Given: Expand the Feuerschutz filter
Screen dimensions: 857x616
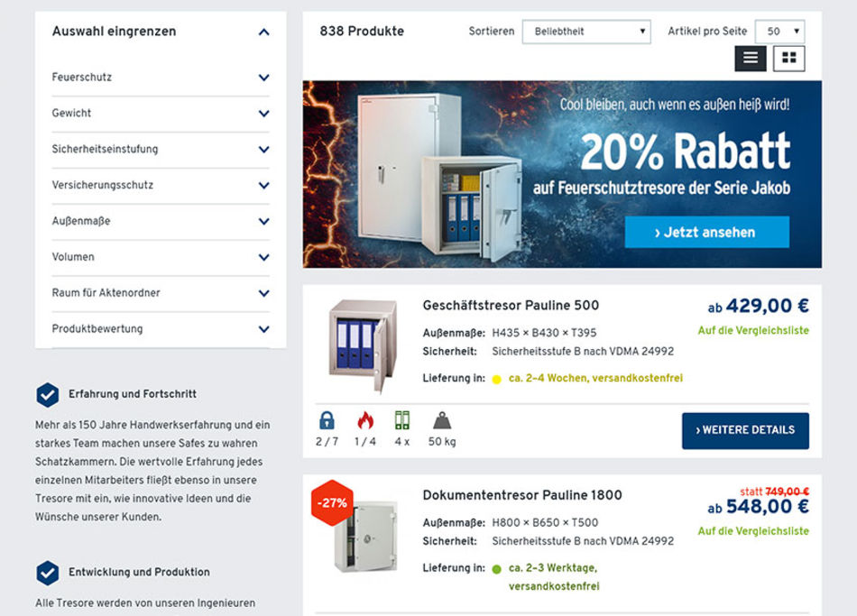Looking at the screenshot, I should [263, 78].
